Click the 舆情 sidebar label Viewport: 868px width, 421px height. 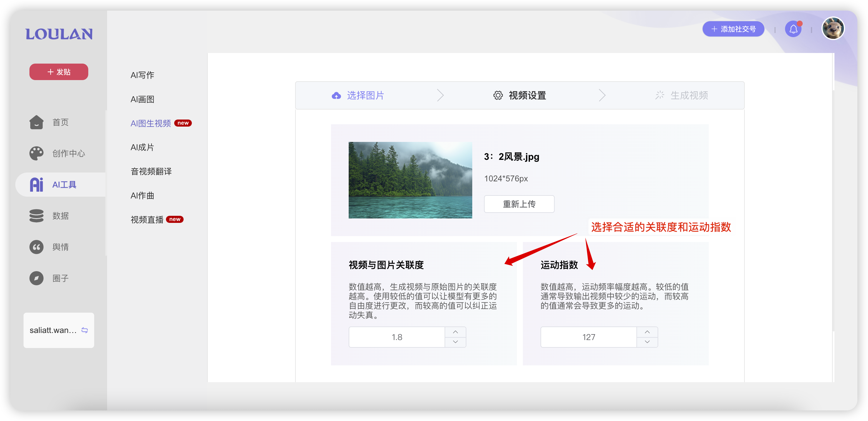pos(60,247)
